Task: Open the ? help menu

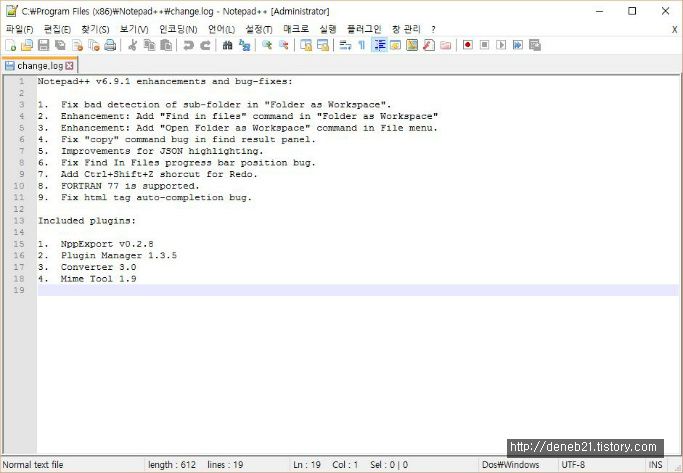Action: pyautogui.click(x=433, y=29)
